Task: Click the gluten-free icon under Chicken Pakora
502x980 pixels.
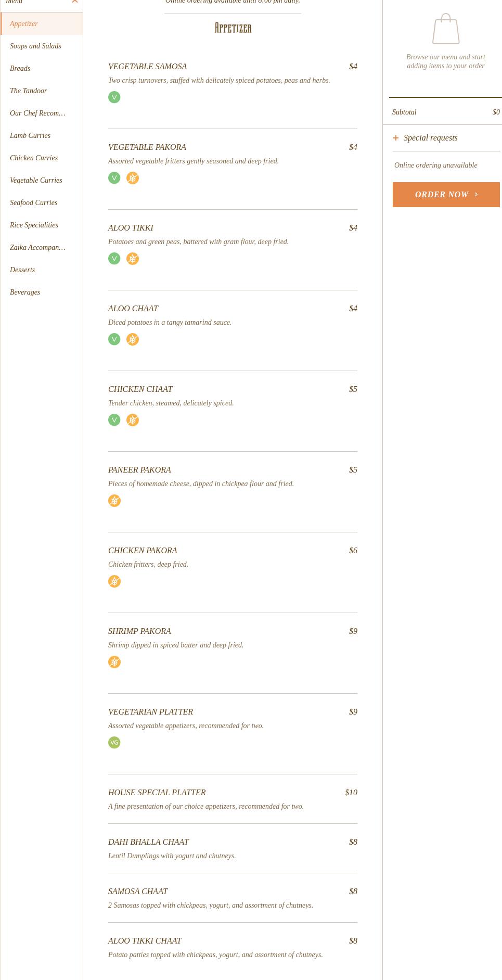Action: (x=114, y=581)
